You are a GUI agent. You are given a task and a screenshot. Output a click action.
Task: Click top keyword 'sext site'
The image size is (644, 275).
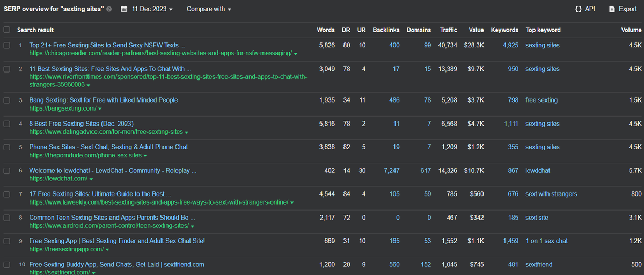537,218
